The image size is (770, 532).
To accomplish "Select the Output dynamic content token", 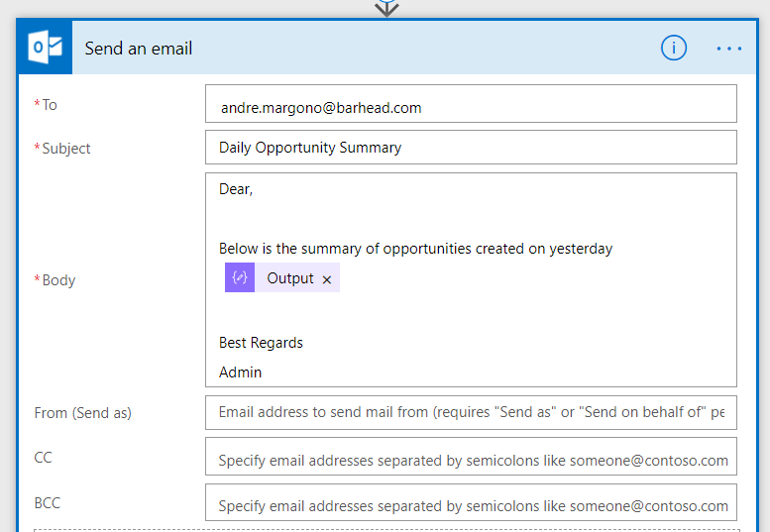I will coord(290,278).
